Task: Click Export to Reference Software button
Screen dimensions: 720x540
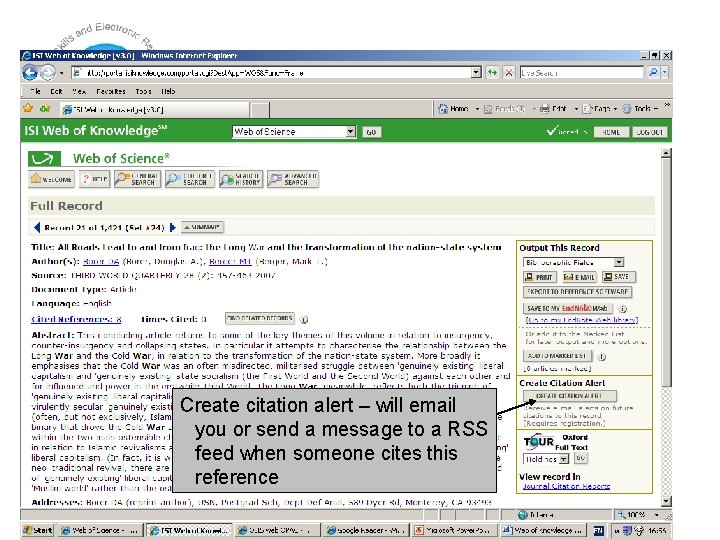Action: pos(577,292)
